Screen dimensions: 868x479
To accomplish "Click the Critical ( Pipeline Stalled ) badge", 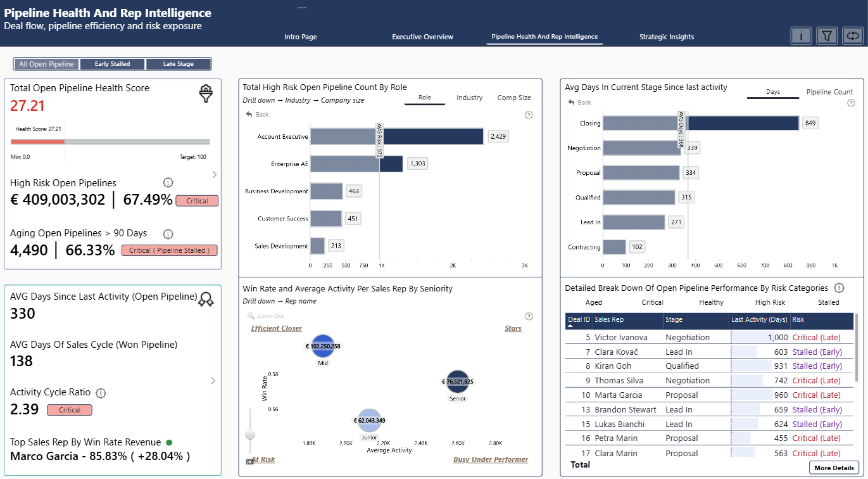I will tap(170, 250).
